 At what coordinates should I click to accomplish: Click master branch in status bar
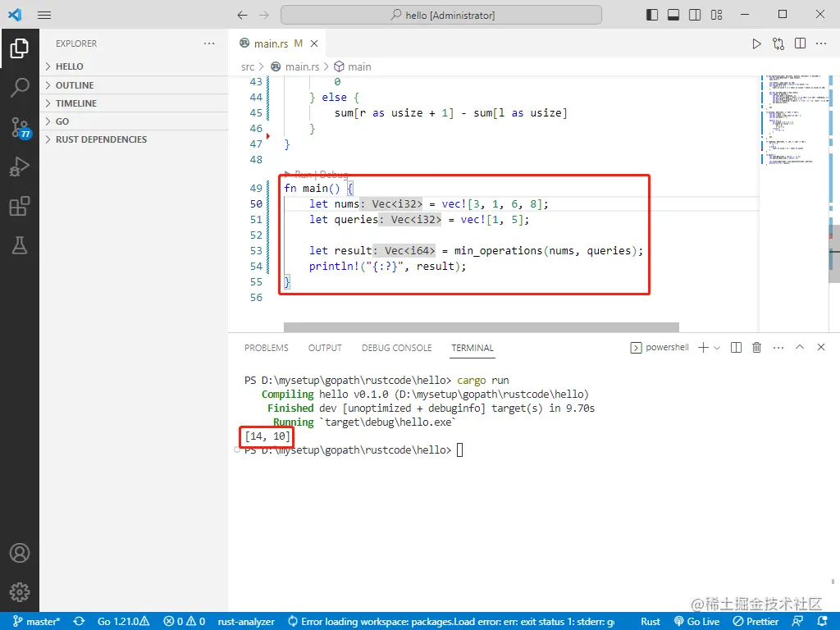[36, 622]
